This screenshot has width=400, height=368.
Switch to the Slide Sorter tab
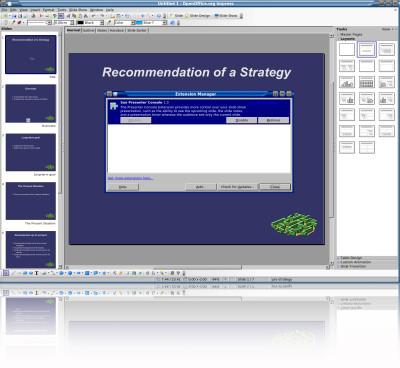click(x=137, y=30)
